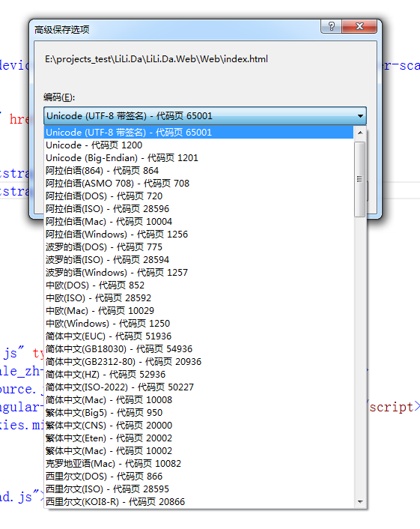Select Arabic (864) code page 864
420x529 pixels.
(x=199, y=171)
